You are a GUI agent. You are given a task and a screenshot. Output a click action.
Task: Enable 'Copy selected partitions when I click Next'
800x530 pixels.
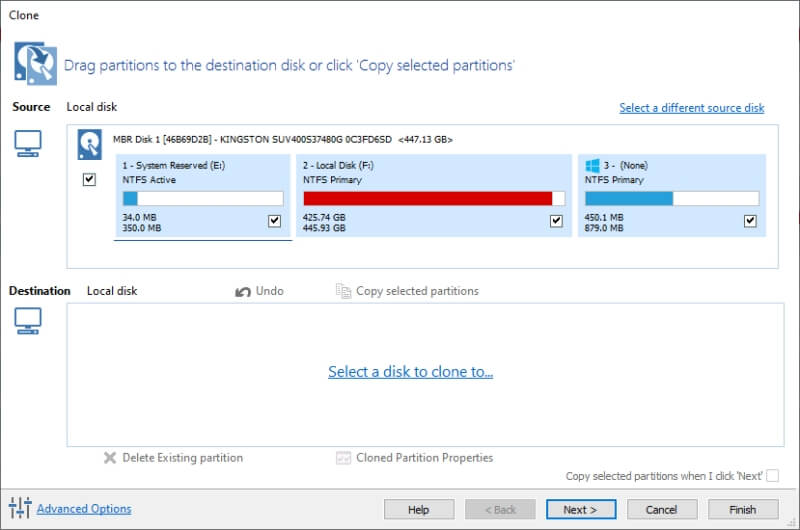tap(772, 475)
